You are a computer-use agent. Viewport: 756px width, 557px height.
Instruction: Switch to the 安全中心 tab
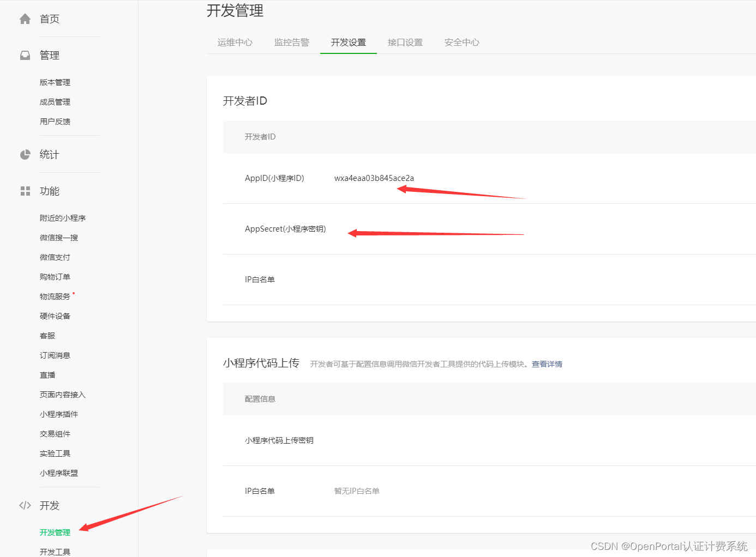(462, 43)
